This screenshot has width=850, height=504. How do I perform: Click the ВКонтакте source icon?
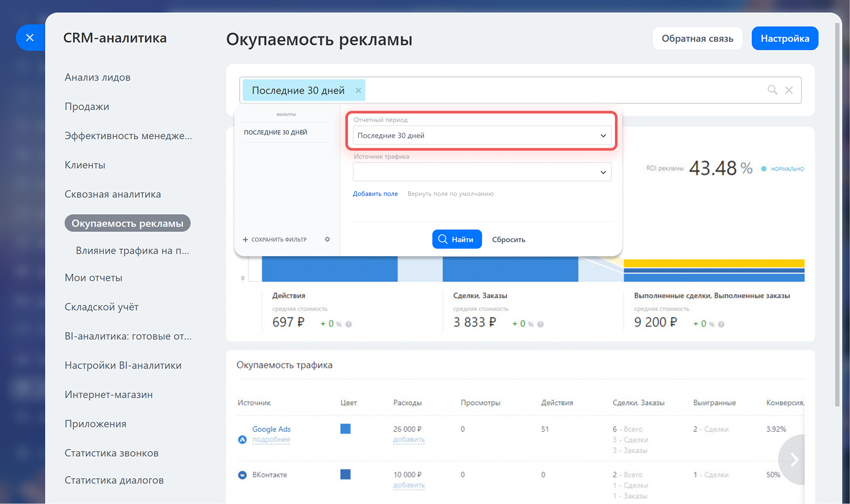click(x=242, y=475)
